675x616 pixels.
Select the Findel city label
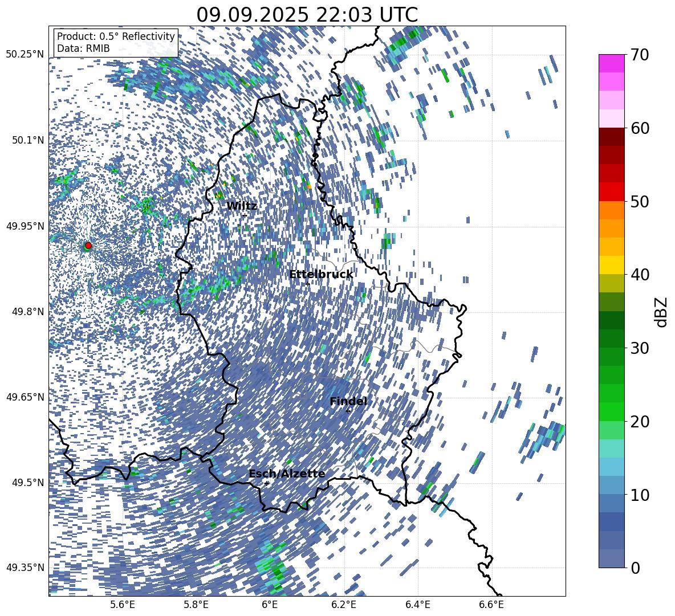click(348, 401)
